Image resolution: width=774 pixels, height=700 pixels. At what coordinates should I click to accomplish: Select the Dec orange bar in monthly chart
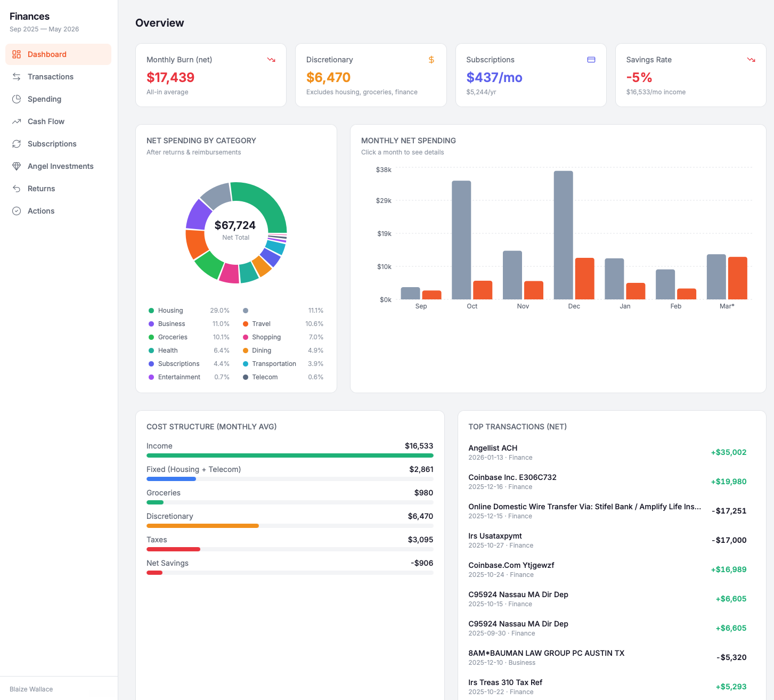585,279
